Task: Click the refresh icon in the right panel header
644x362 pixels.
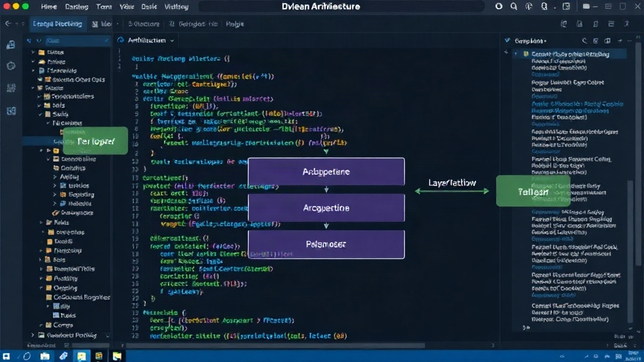Action: pos(584,41)
